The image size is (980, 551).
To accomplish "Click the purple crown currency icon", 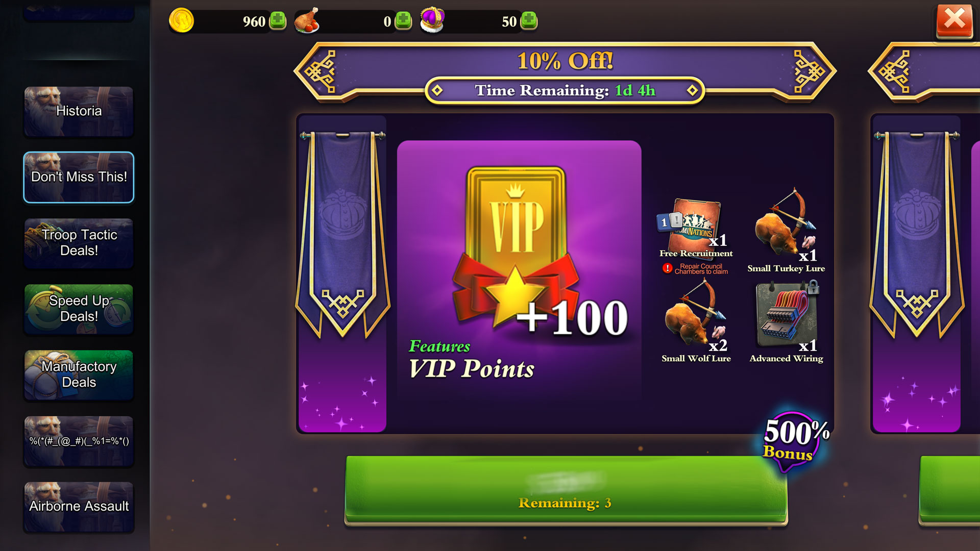I will (x=432, y=20).
